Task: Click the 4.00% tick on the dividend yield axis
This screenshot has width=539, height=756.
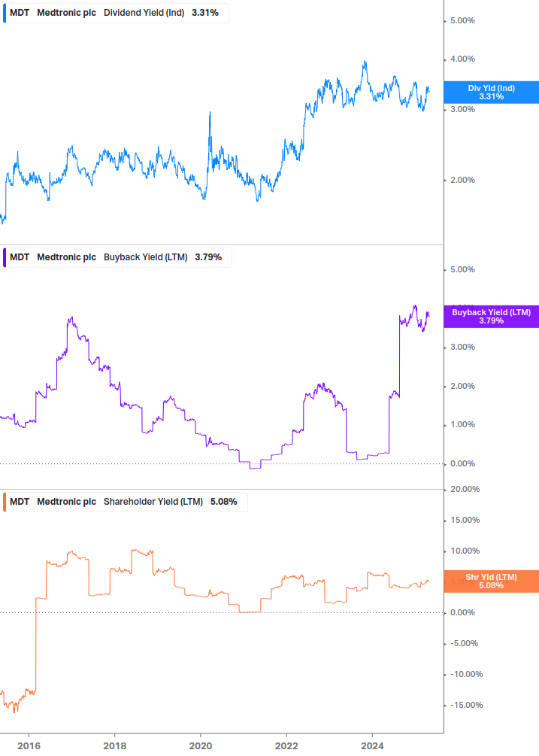Action: click(462, 59)
